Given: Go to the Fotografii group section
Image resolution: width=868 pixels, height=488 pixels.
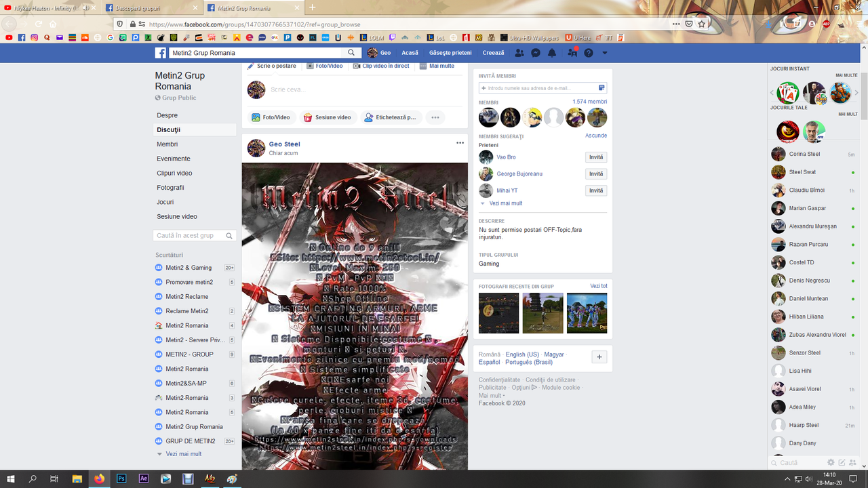Looking at the screenshot, I should click(170, 188).
